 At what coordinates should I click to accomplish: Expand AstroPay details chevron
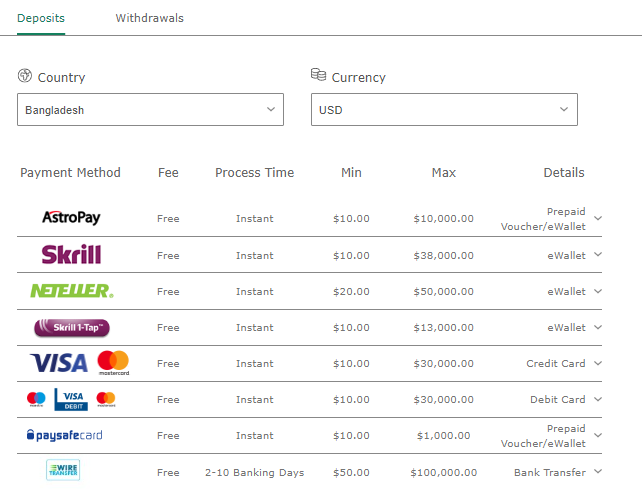click(598, 218)
